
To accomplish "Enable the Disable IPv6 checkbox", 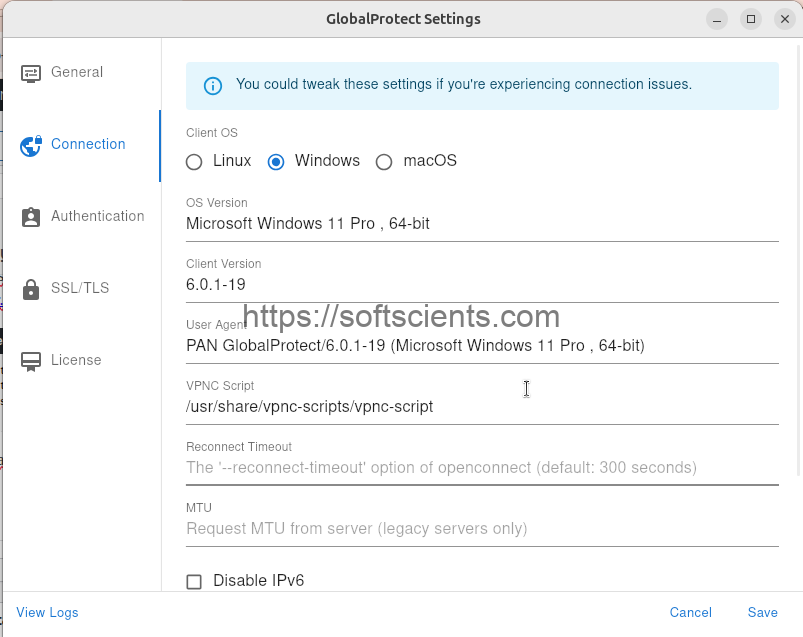I will pos(194,582).
